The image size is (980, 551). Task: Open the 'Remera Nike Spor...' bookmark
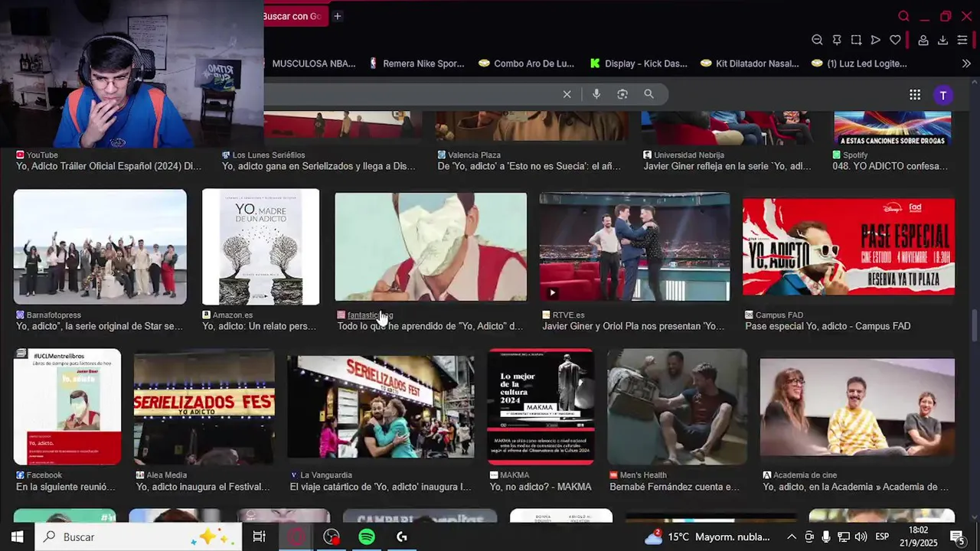point(416,64)
